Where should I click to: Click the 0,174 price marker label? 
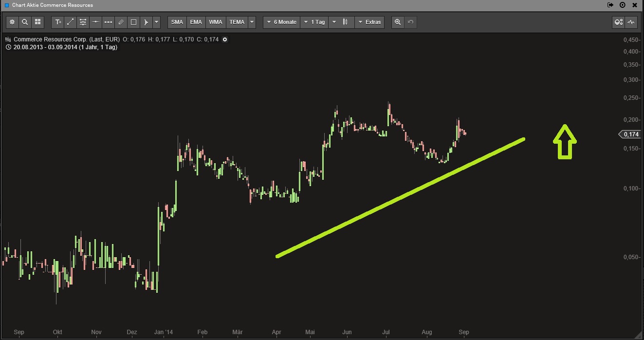[630, 133]
